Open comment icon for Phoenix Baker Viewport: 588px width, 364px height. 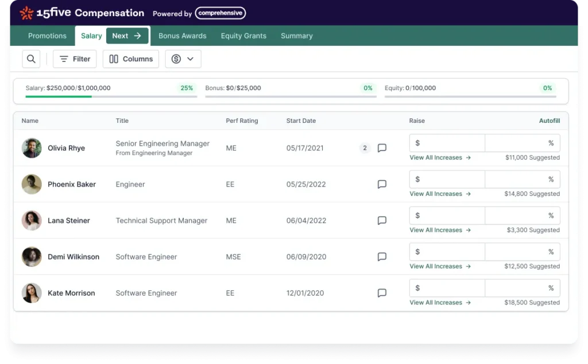(382, 184)
